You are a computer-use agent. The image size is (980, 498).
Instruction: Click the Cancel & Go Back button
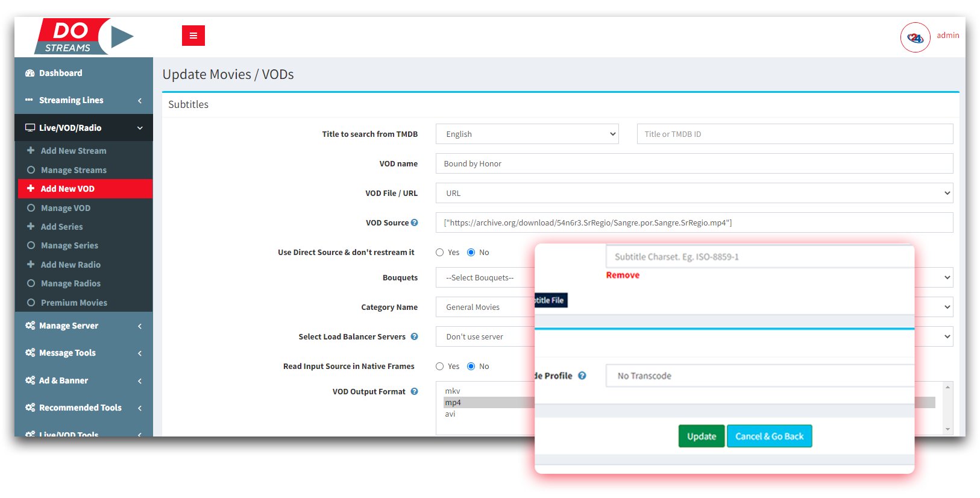point(769,436)
